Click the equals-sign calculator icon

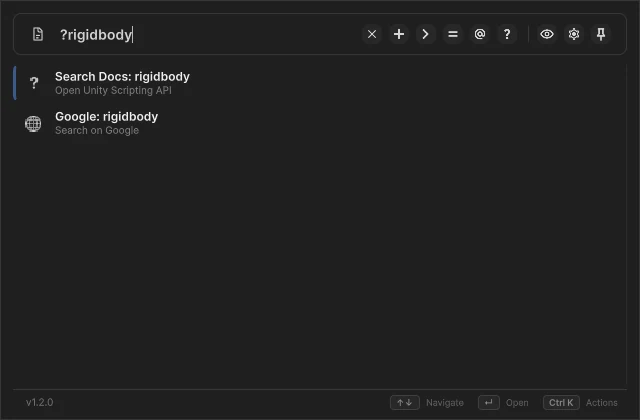[453, 34]
